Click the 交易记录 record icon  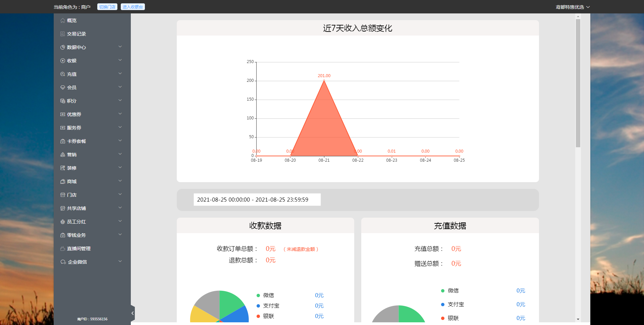[x=63, y=34]
